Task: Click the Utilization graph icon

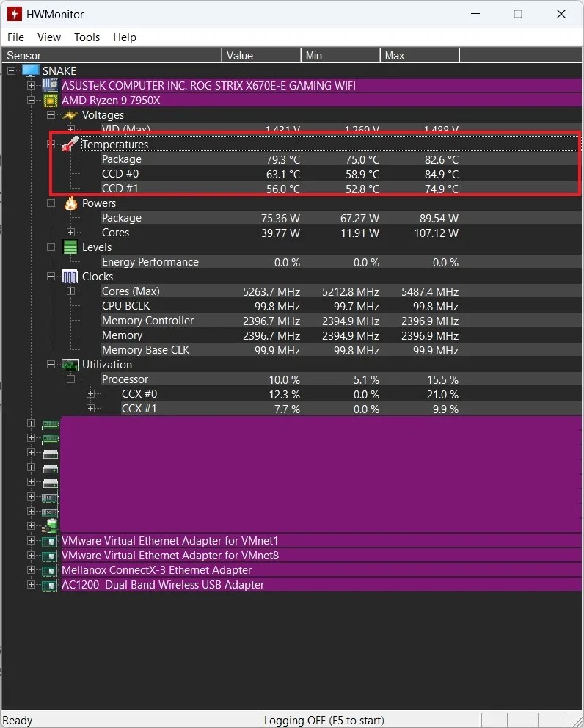Action: pos(70,365)
